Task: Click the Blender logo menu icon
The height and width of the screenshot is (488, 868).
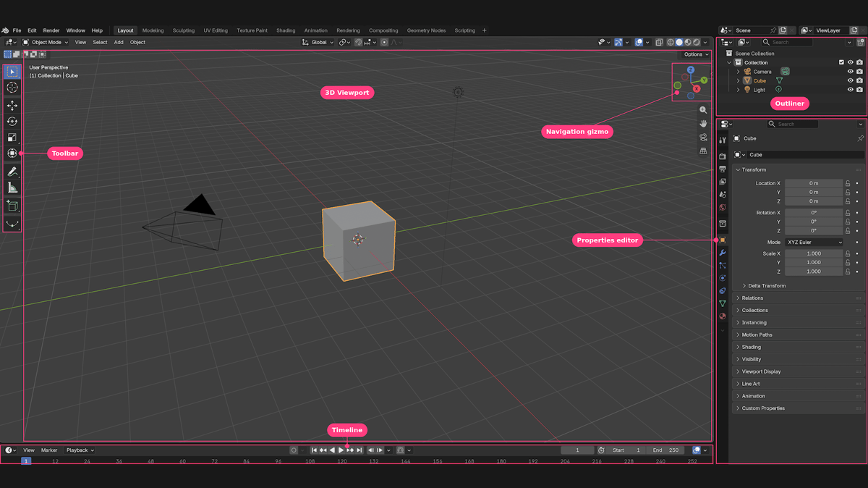Action: 5,30
